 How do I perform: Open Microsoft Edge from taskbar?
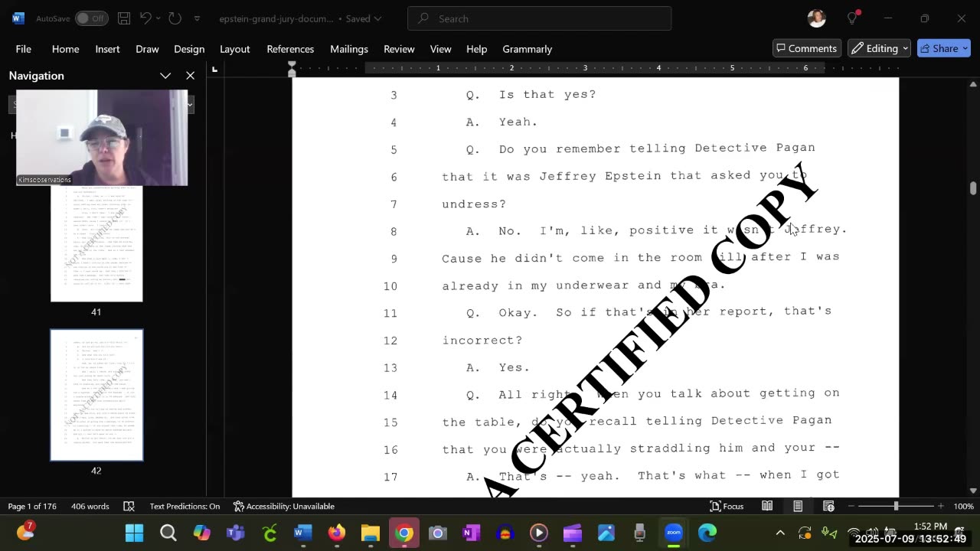tap(707, 533)
